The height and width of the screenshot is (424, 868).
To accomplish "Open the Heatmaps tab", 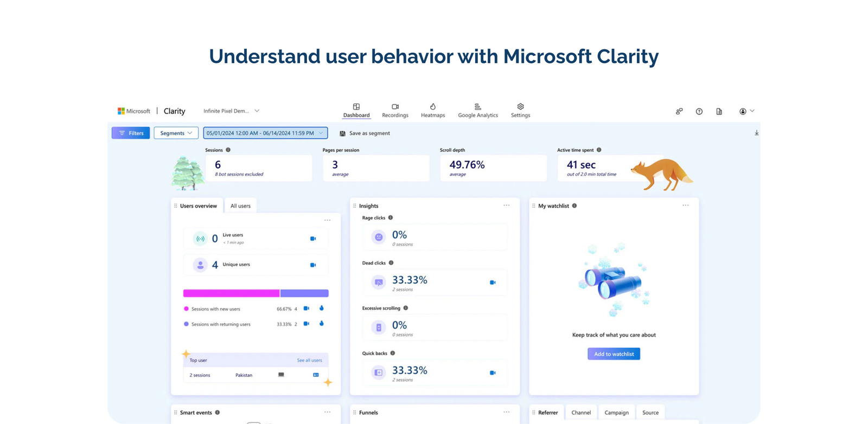I will tap(433, 111).
